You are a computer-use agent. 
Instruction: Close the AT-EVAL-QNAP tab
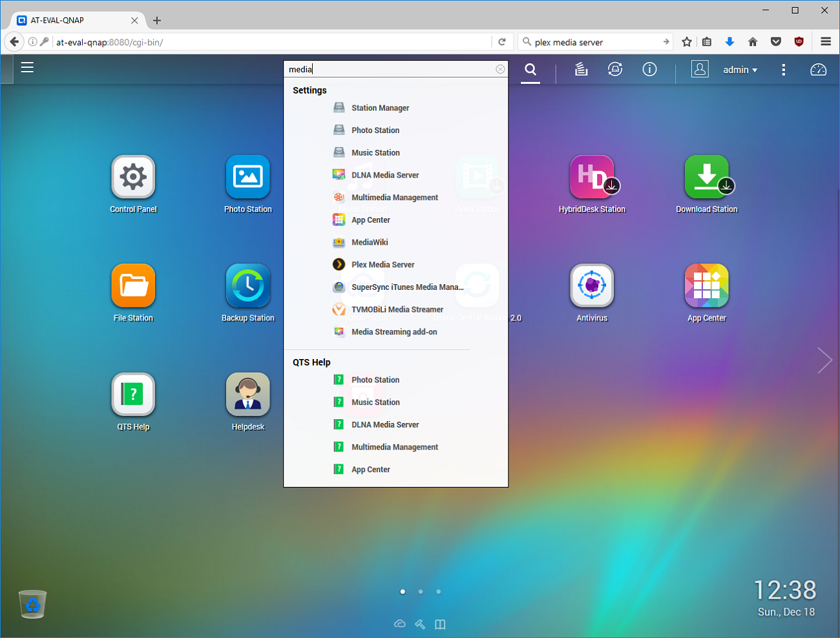[134, 21]
